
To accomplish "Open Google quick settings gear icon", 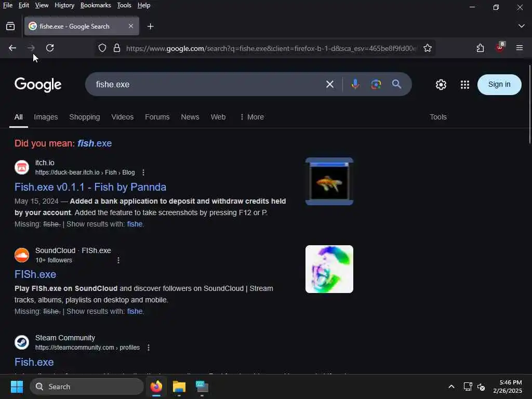I will (x=441, y=85).
